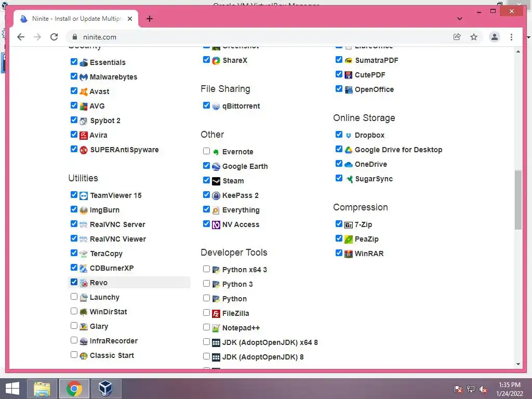Click the Google Earth globe icon
Viewport: 532px width, 399px height.
coord(216,167)
